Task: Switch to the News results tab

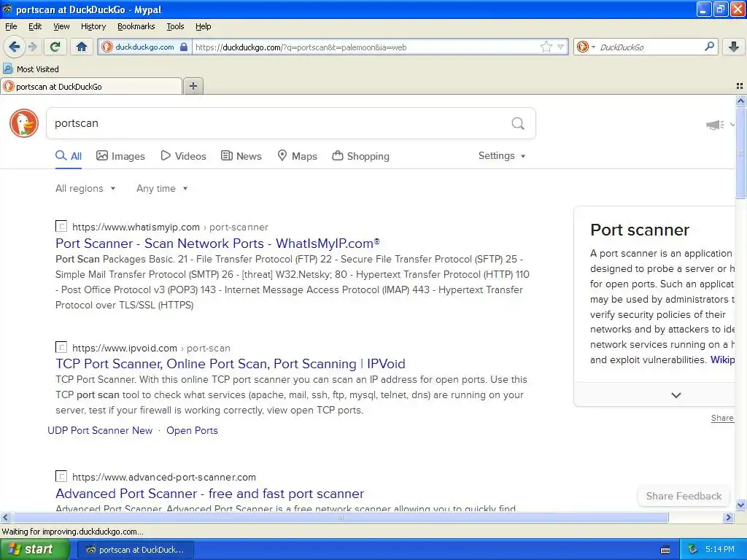Action: [x=241, y=156]
